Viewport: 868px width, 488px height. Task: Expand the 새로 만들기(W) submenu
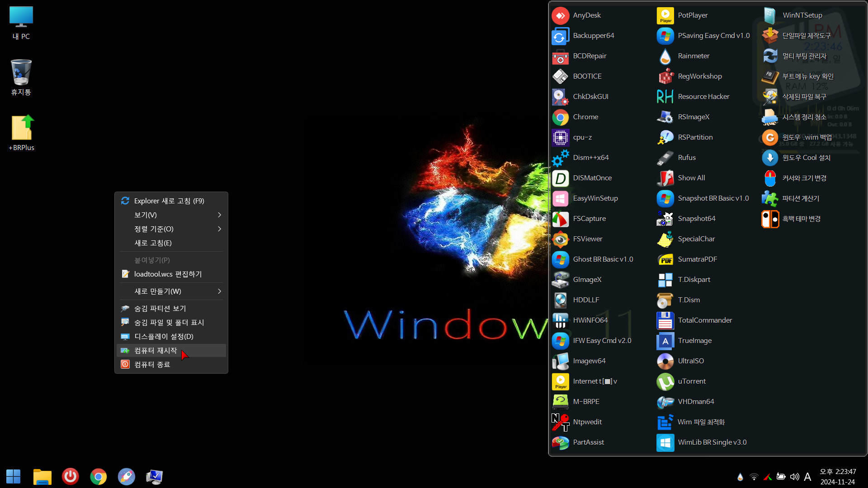coord(171,291)
